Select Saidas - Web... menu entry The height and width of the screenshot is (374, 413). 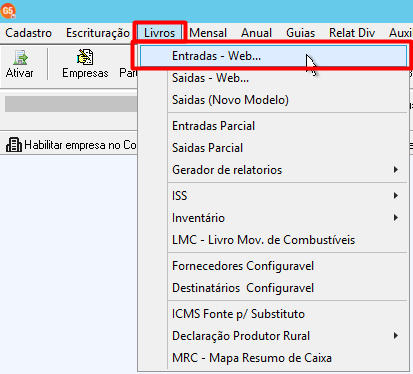(x=273, y=78)
